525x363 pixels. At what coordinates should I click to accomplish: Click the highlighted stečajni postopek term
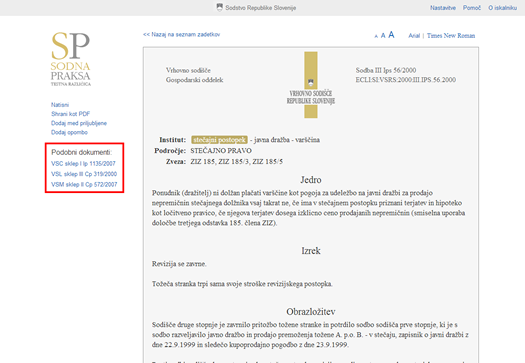pos(219,140)
